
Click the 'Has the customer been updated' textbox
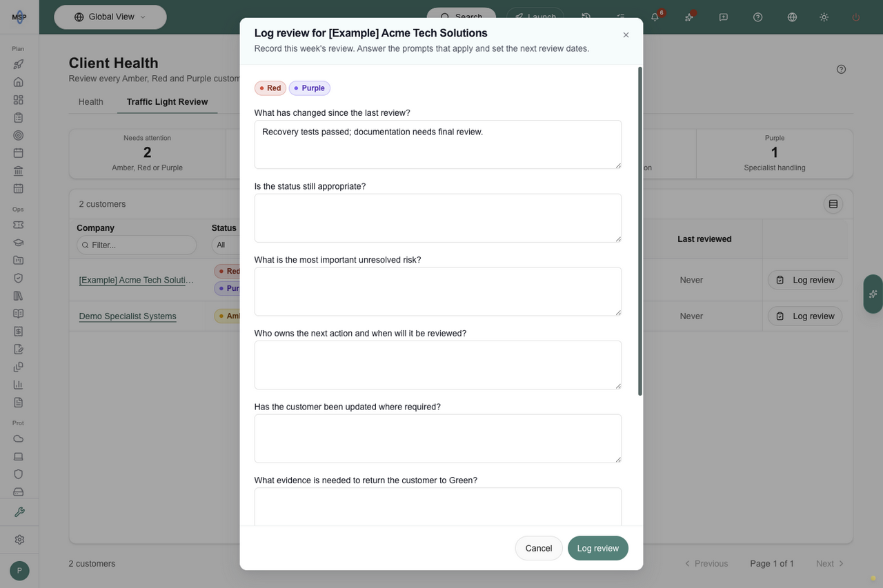(438, 438)
